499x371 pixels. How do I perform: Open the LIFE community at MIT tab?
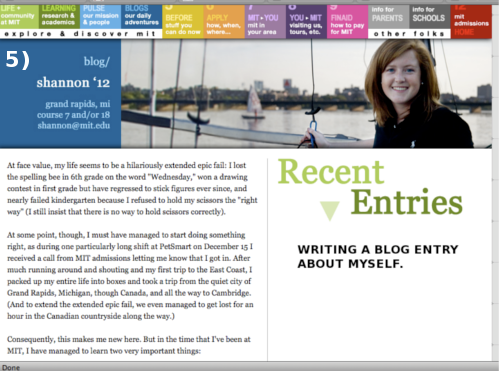point(19,17)
